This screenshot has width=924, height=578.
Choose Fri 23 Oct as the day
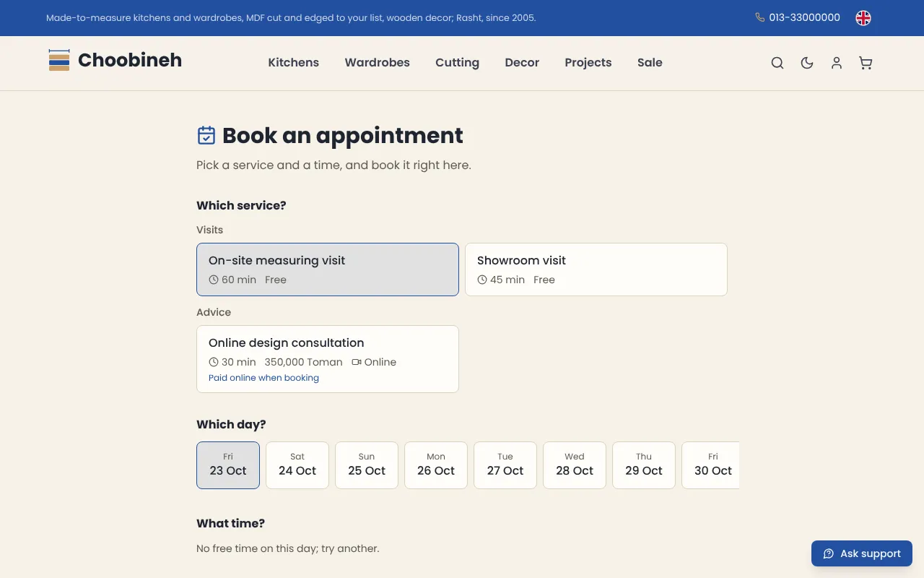click(228, 465)
